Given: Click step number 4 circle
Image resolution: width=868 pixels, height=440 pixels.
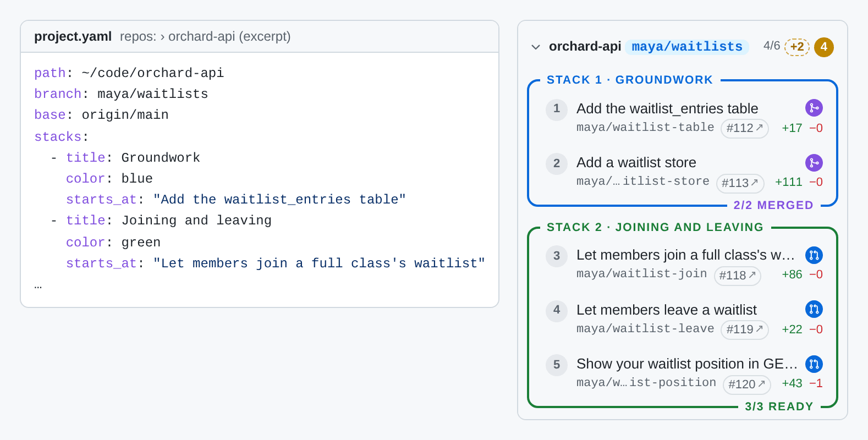Looking at the screenshot, I should pos(557,310).
